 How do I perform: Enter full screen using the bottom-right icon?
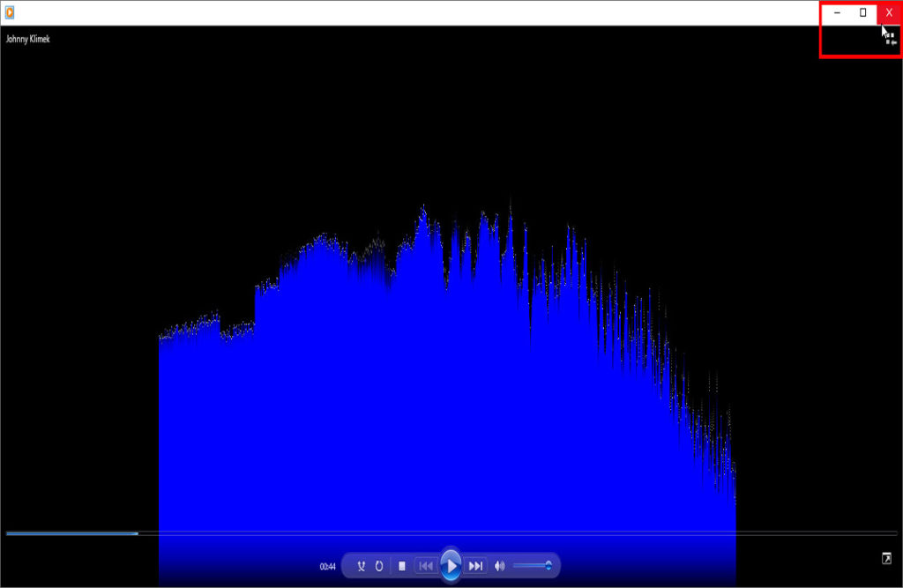[885, 558]
